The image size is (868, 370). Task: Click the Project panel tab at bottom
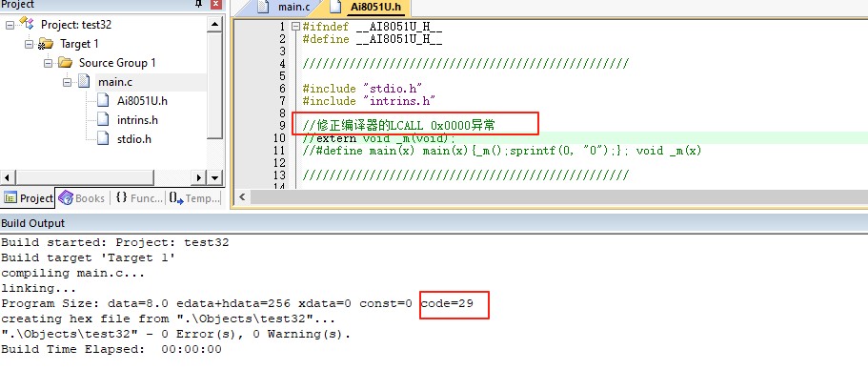click(x=29, y=198)
